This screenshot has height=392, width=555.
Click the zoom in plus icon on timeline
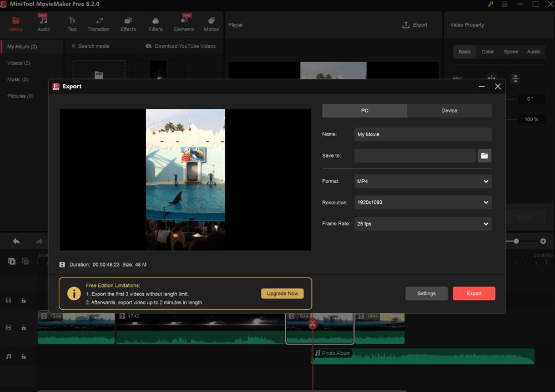(x=543, y=241)
